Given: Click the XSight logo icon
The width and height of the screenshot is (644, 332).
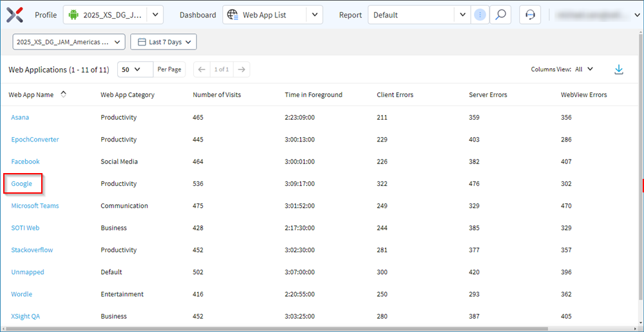Looking at the screenshot, I should point(15,15).
